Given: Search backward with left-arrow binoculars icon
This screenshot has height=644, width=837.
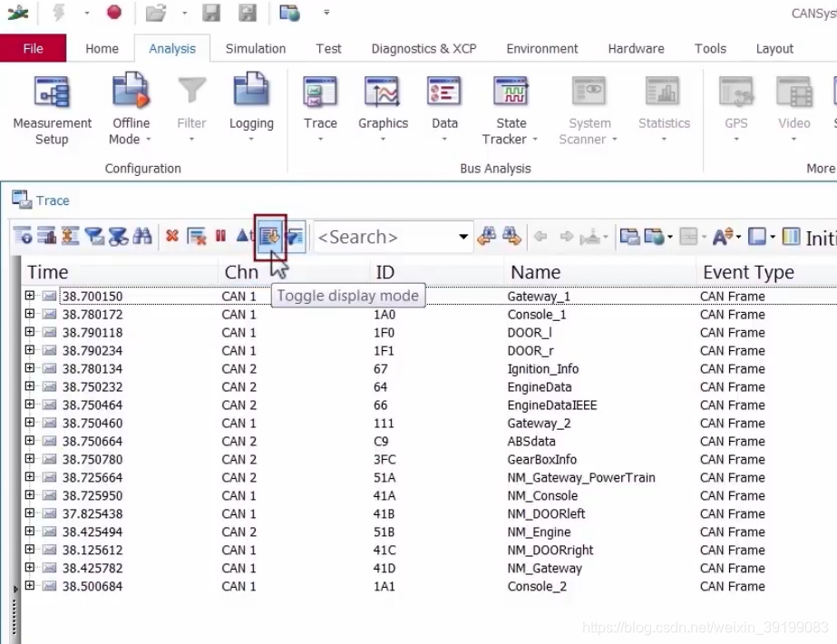Looking at the screenshot, I should point(486,236).
